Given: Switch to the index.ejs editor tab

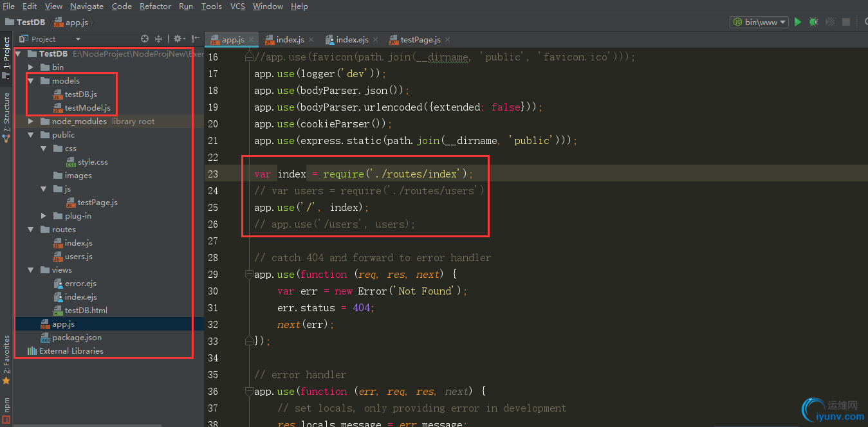Looking at the screenshot, I should (x=352, y=40).
